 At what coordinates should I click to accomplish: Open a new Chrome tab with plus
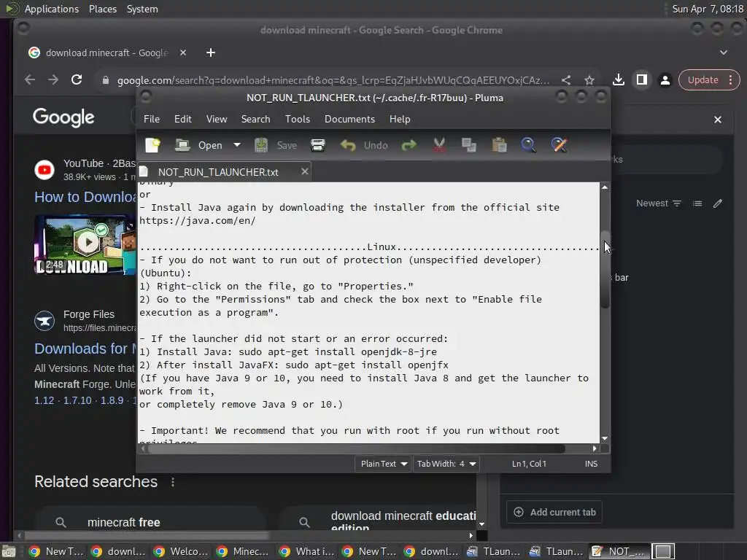coord(211,52)
